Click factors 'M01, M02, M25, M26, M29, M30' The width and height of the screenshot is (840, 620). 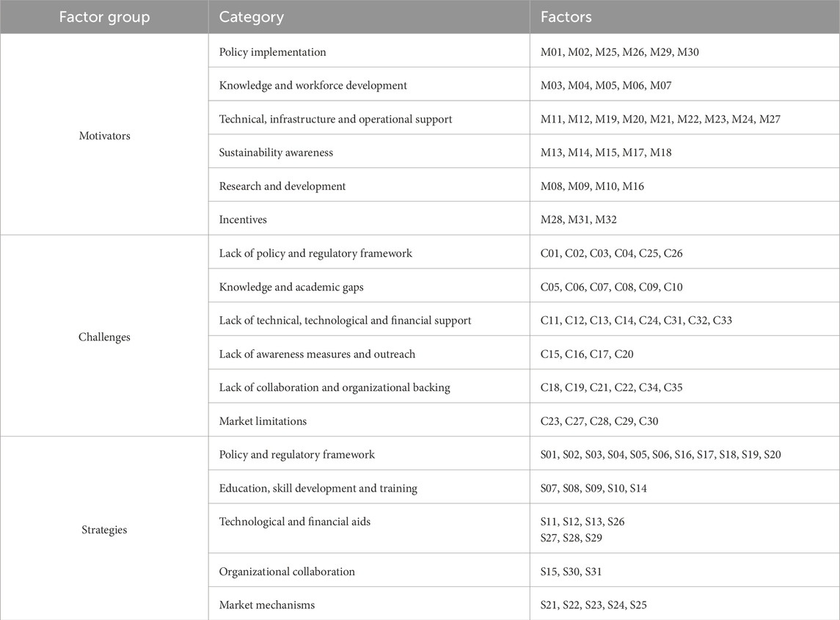(620, 52)
